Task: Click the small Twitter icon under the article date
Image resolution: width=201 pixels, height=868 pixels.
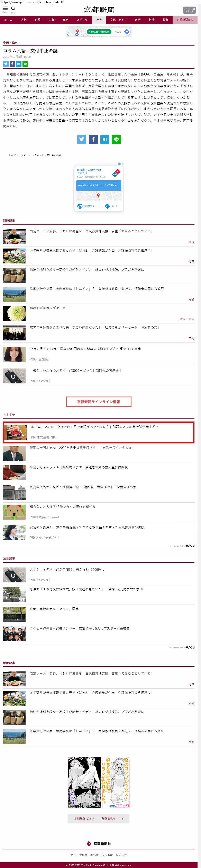Action: point(6,64)
